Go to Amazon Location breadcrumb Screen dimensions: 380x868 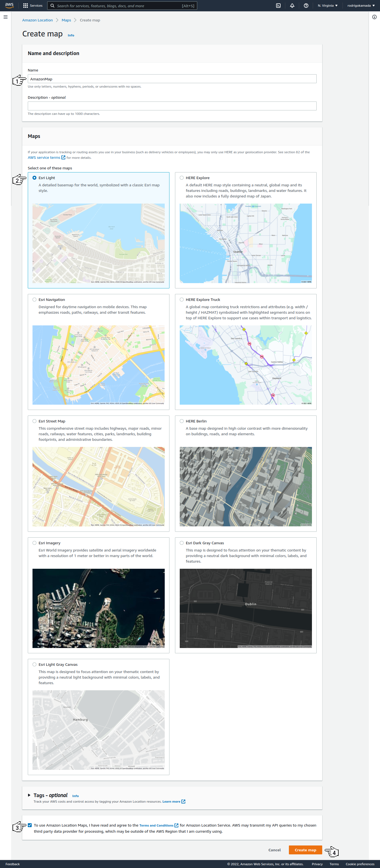pos(37,20)
